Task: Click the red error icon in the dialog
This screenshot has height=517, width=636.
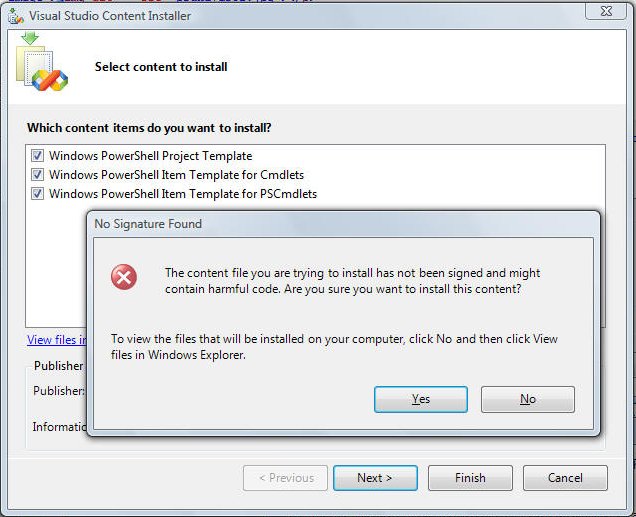Action: pyautogui.click(x=124, y=277)
